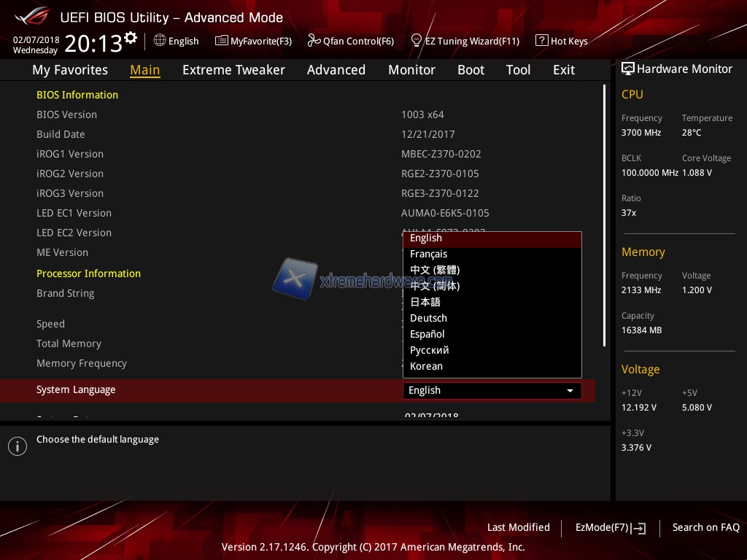The width and height of the screenshot is (747, 560).
Task: Click the settings gear next to the clock
Action: pos(131,37)
